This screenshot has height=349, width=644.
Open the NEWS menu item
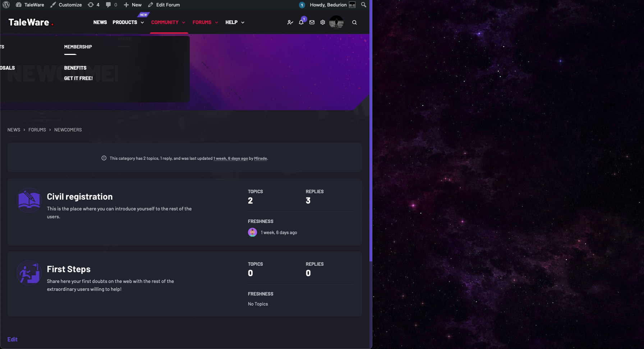[x=100, y=22]
